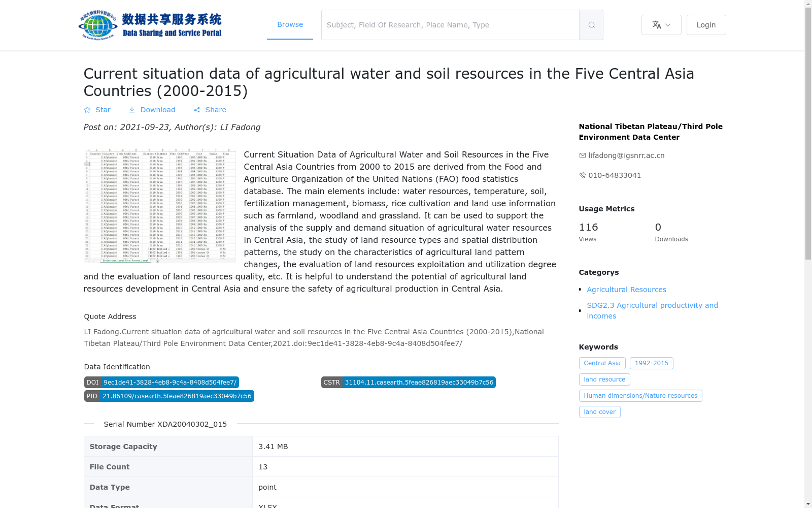This screenshot has height=508, width=812.
Task: Click the 3.41 MB storage capacity cell
Action: 405,447
